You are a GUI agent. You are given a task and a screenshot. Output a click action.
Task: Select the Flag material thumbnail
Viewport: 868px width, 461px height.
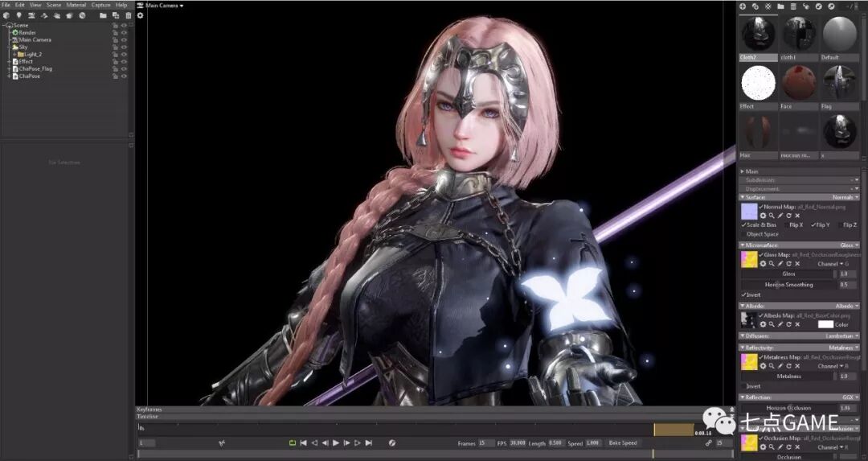point(840,83)
